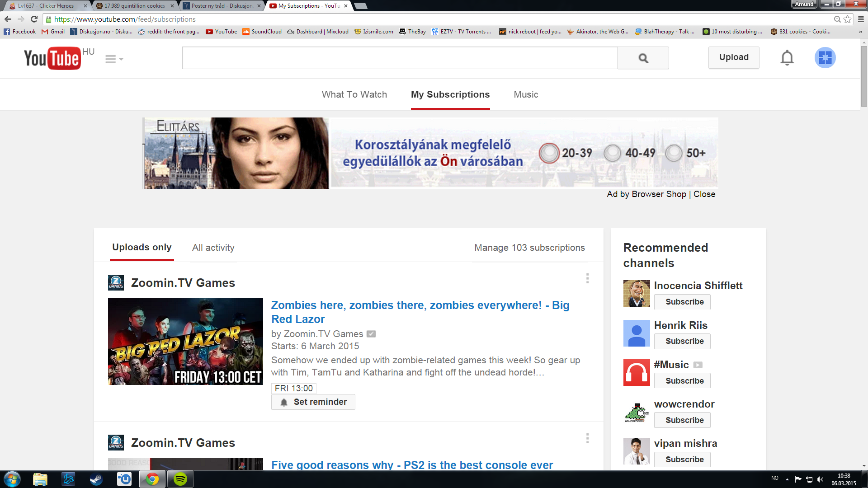The image size is (868, 488).
Task: Select the 50+ age radio button in the ad
Action: pyautogui.click(x=674, y=153)
